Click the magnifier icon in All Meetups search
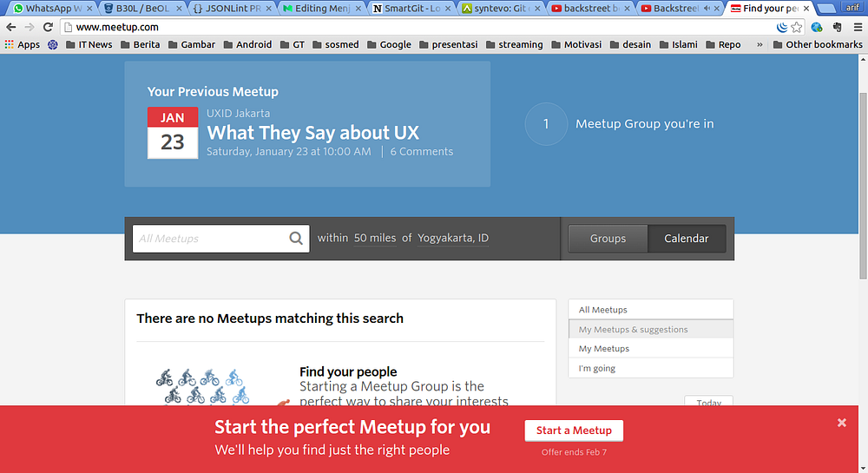868x473 pixels. (x=296, y=239)
